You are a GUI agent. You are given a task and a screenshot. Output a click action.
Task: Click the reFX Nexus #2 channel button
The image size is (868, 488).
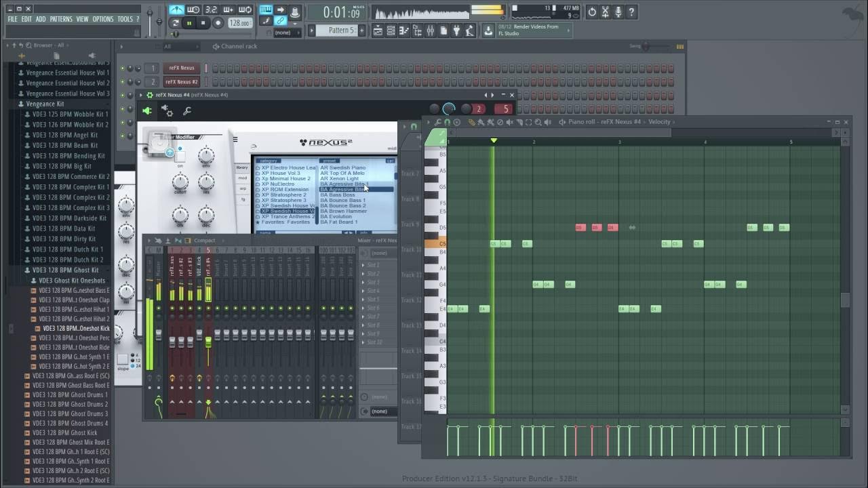[x=181, y=82]
